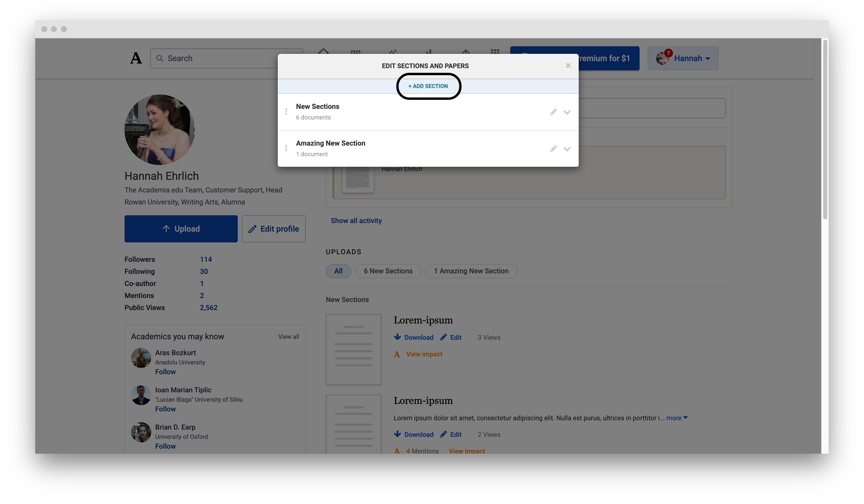Click the Download icon under the first Lorem-ipsum

[397, 337]
